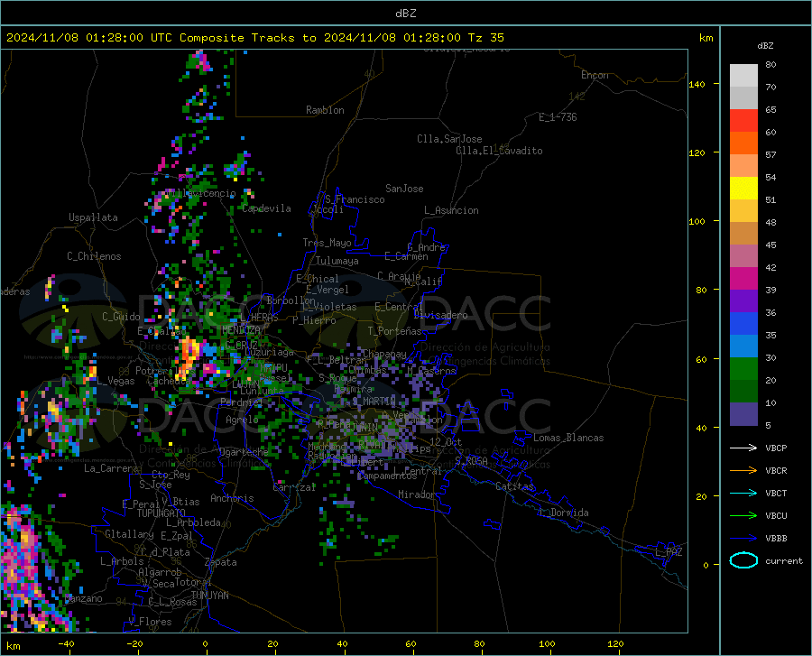Image resolution: width=812 pixels, height=656 pixels.
Task: Click the white VBCP arrow in legend
Action: click(743, 448)
